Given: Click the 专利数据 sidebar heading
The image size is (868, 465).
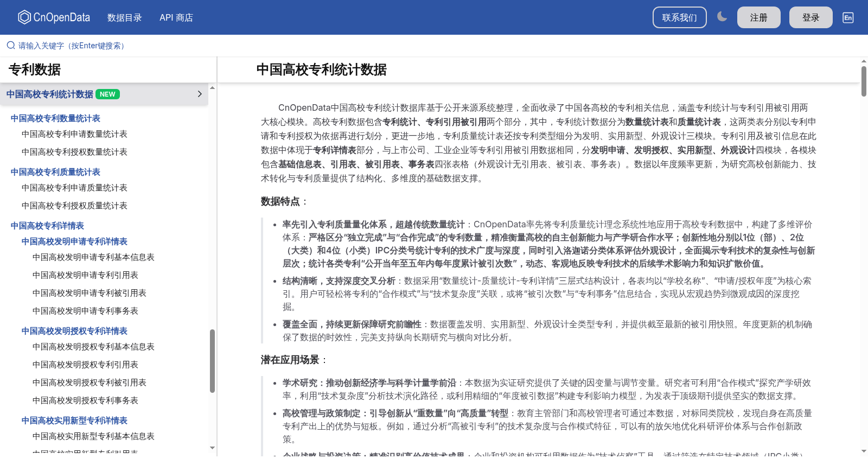Looking at the screenshot, I should (35, 69).
